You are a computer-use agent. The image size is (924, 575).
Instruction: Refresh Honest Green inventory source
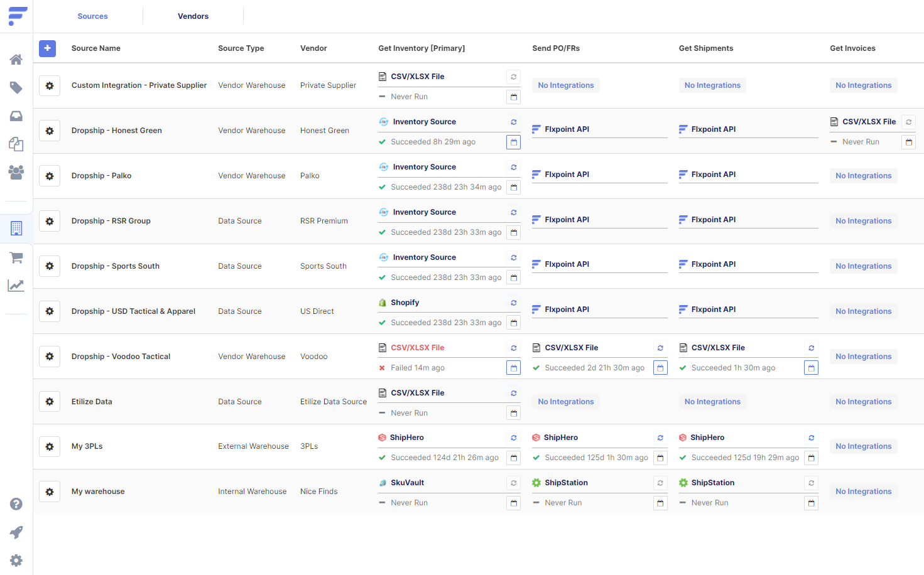coord(514,122)
